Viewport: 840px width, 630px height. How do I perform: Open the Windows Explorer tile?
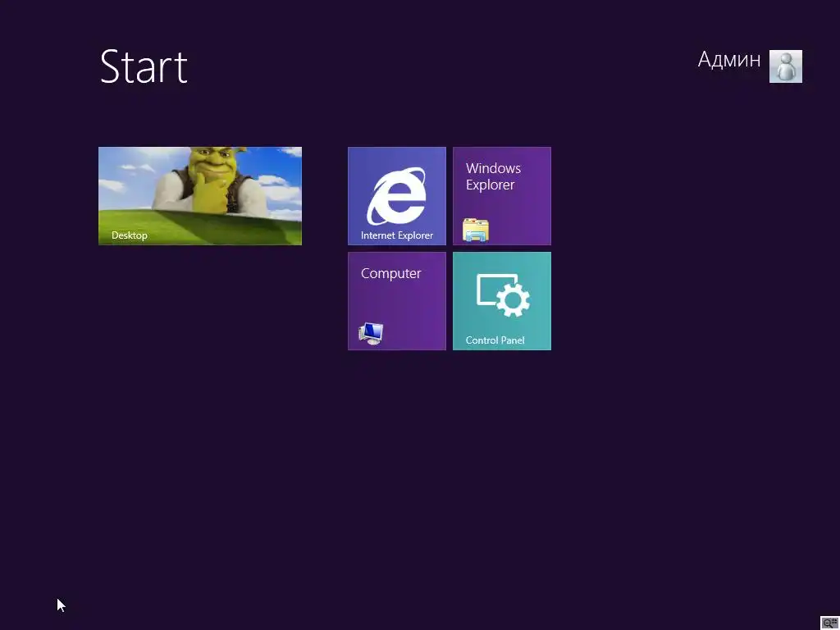click(501, 195)
